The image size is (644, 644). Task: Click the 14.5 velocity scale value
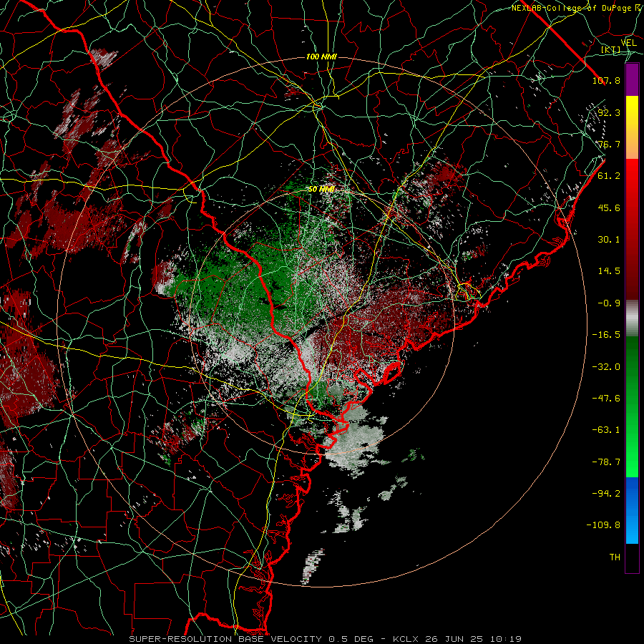609,271
